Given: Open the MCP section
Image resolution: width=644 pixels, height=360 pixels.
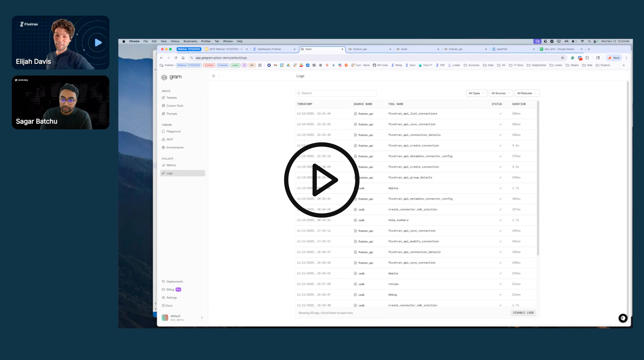Looking at the screenshot, I should coord(170,139).
